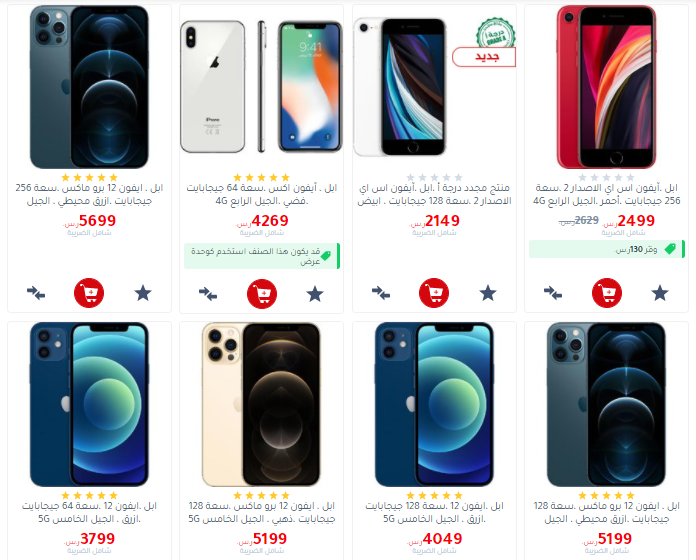
Task: Open the silver iPhone X 64GB title
Action: click(261, 194)
